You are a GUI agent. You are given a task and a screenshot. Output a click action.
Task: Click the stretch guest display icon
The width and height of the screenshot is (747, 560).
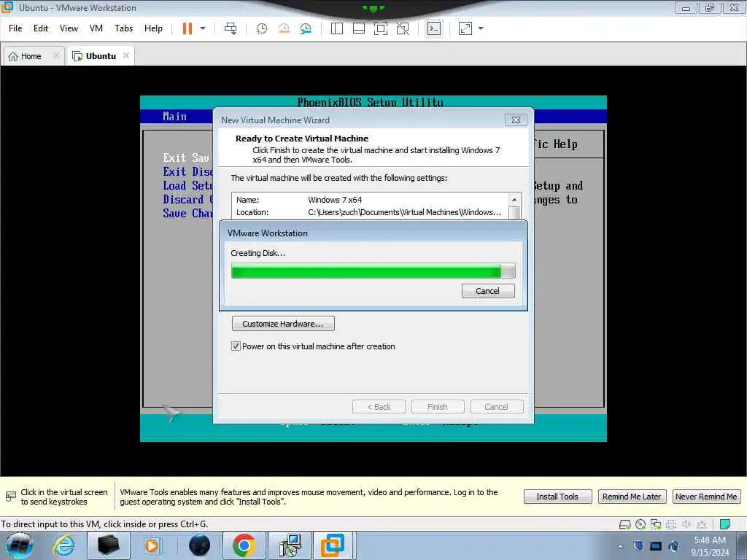pos(465,28)
